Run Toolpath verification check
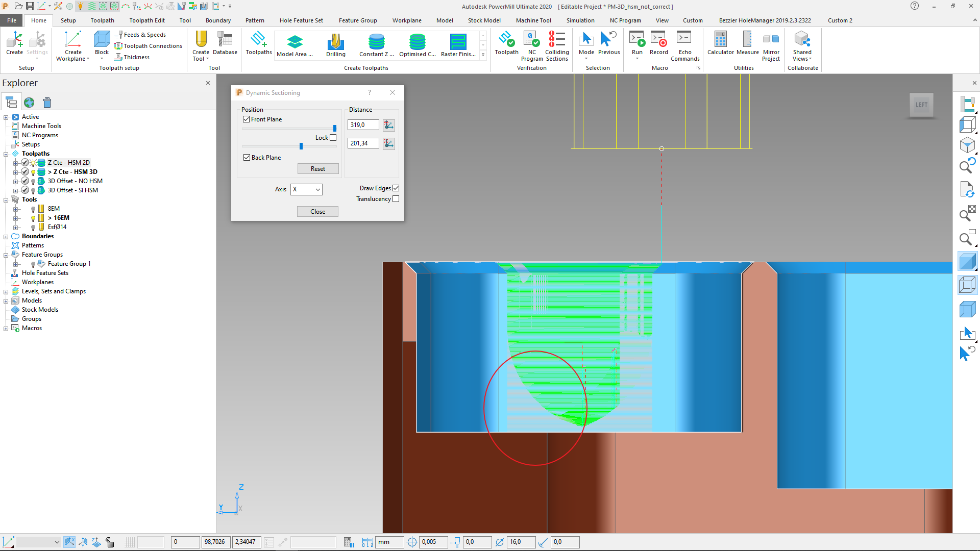Screen dimensions: 980x551 (x=506, y=45)
